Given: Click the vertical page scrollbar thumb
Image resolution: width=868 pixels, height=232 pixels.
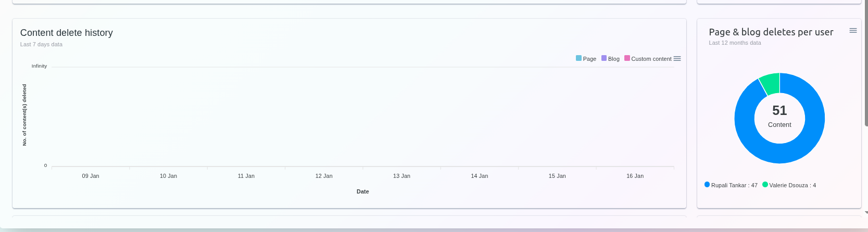Looking at the screenshot, I should coord(865,62).
